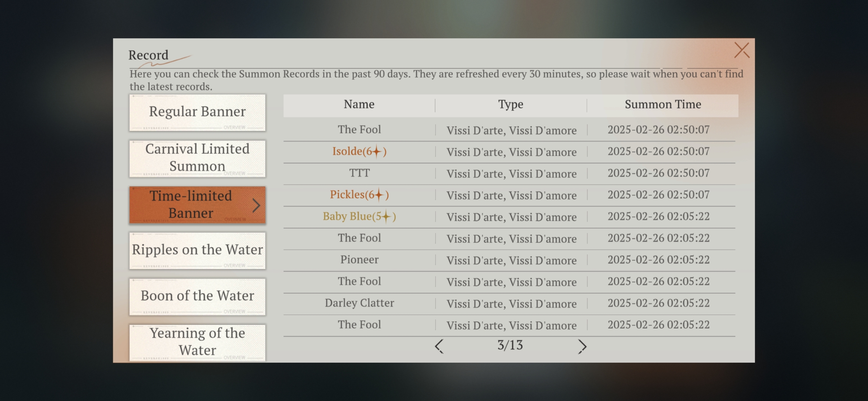
Task: Click the Baby Blue 5-star entry
Action: tap(359, 216)
